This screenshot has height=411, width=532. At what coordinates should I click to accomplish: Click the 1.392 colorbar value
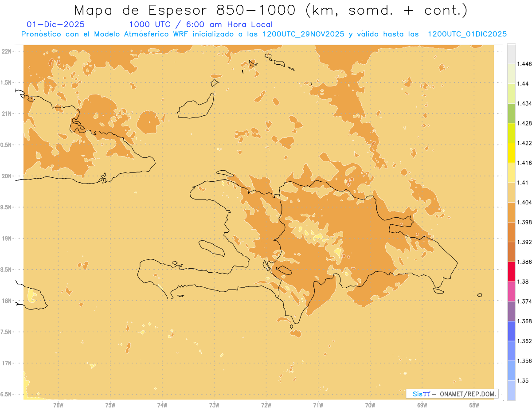(524, 242)
